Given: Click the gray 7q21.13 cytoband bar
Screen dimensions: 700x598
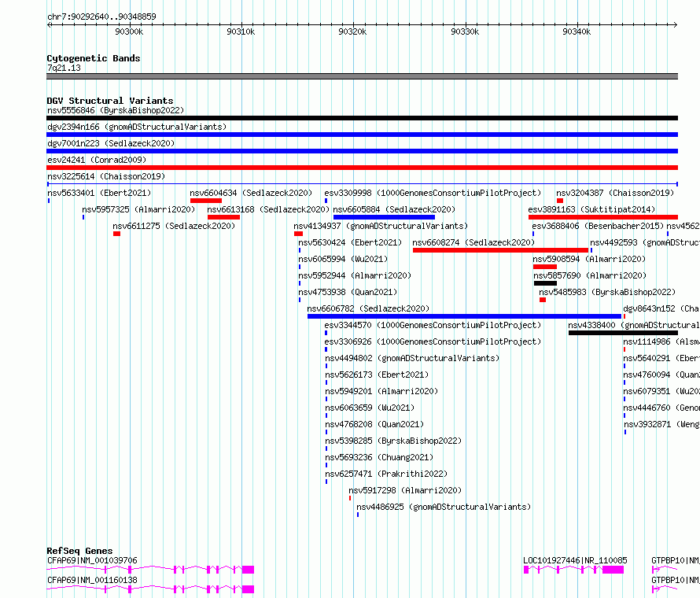Looking at the screenshot, I should [362, 76].
